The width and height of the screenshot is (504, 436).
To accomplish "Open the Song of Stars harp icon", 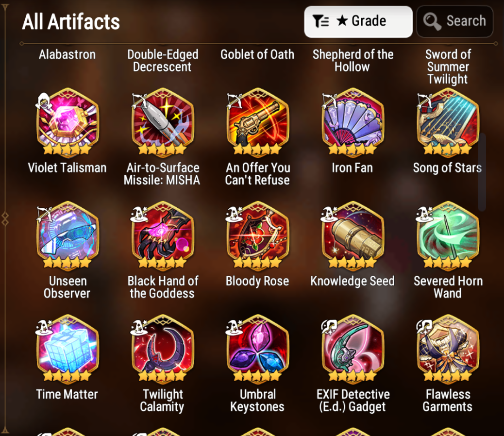I will [448, 122].
